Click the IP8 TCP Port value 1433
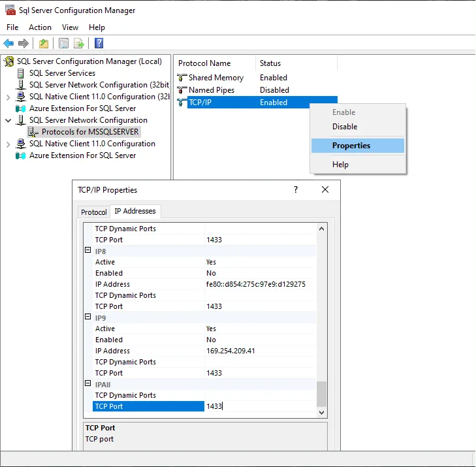The width and height of the screenshot is (476, 467). (x=214, y=306)
